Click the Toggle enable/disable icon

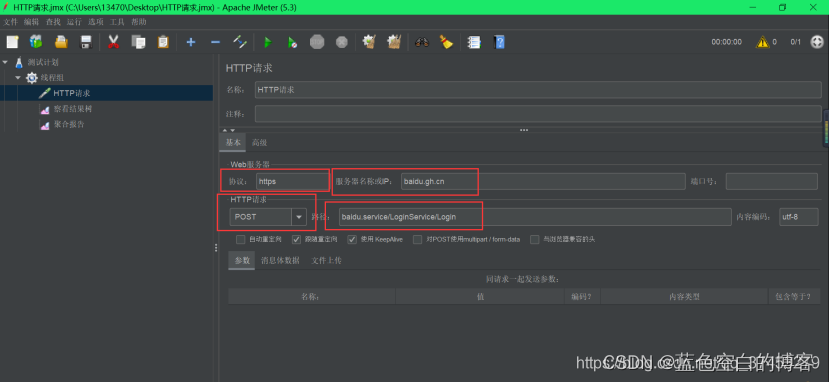tap(240, 42)
